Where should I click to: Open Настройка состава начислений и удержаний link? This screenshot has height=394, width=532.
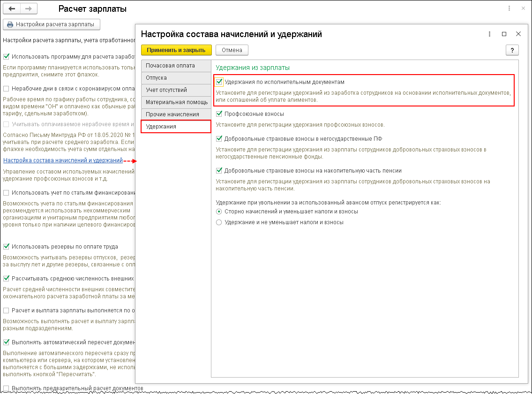point(63,160)
